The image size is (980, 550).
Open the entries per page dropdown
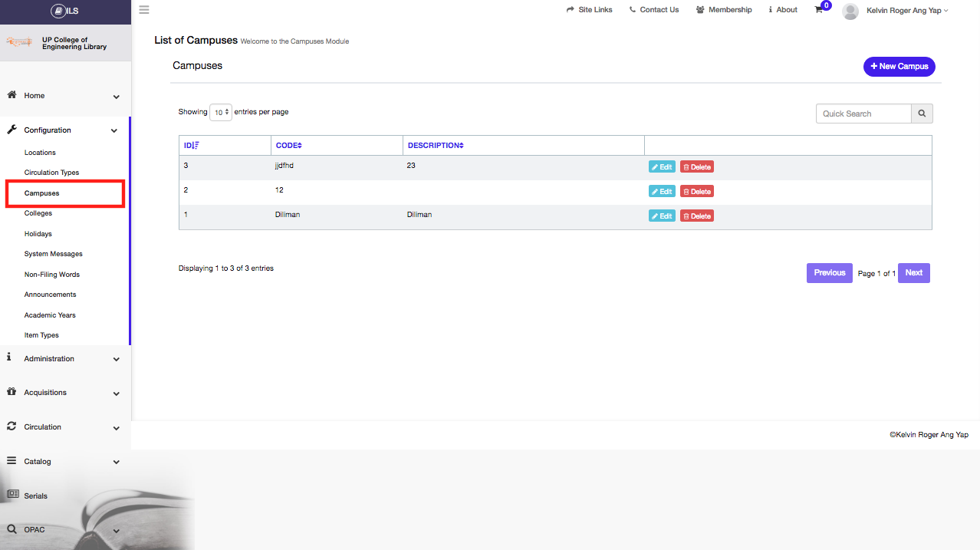[221, 112]
